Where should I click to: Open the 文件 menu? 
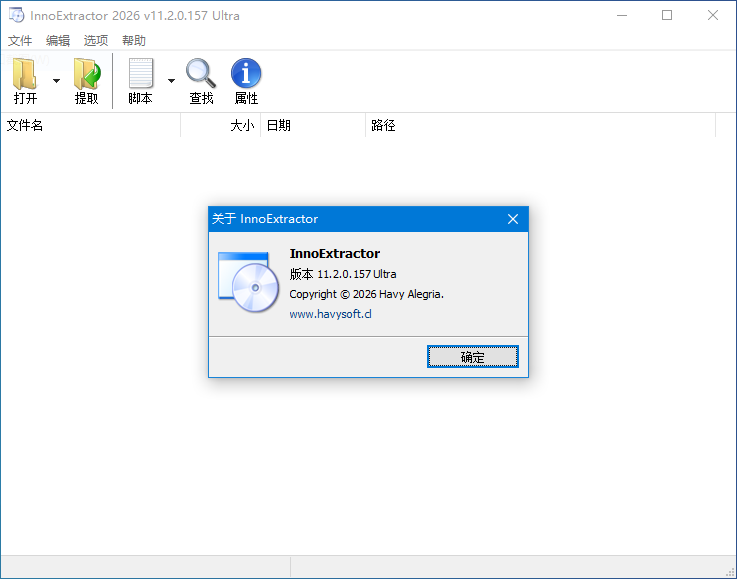coord(20,41)
